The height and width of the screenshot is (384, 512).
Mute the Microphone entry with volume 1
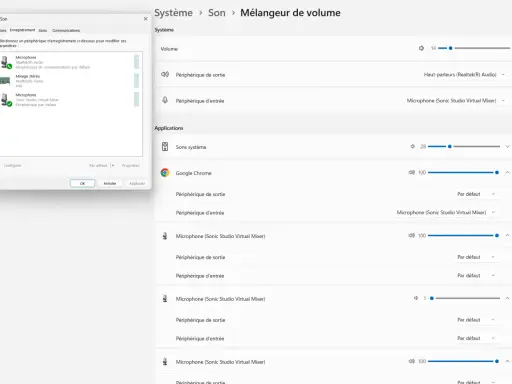(416, 298)
